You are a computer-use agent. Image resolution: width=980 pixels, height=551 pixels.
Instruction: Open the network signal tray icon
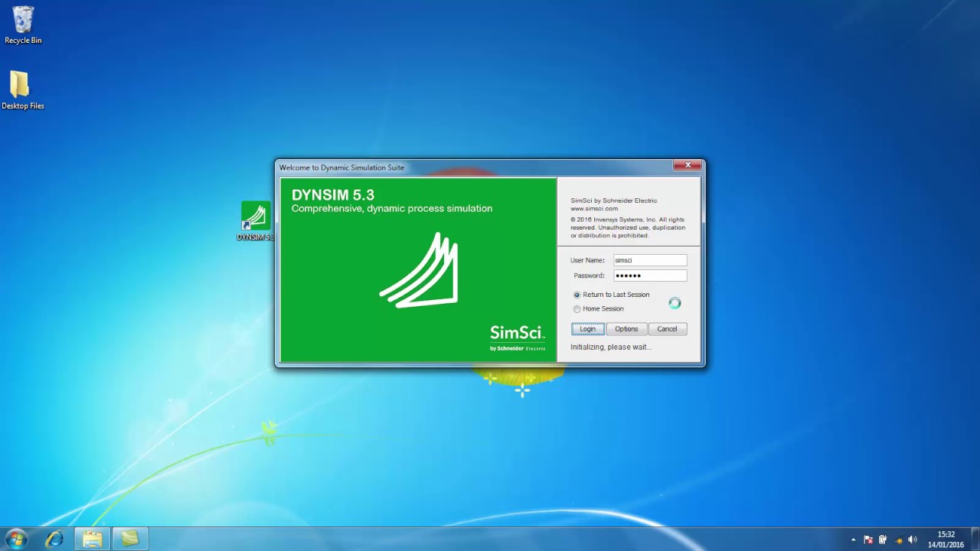pos(897,540)
